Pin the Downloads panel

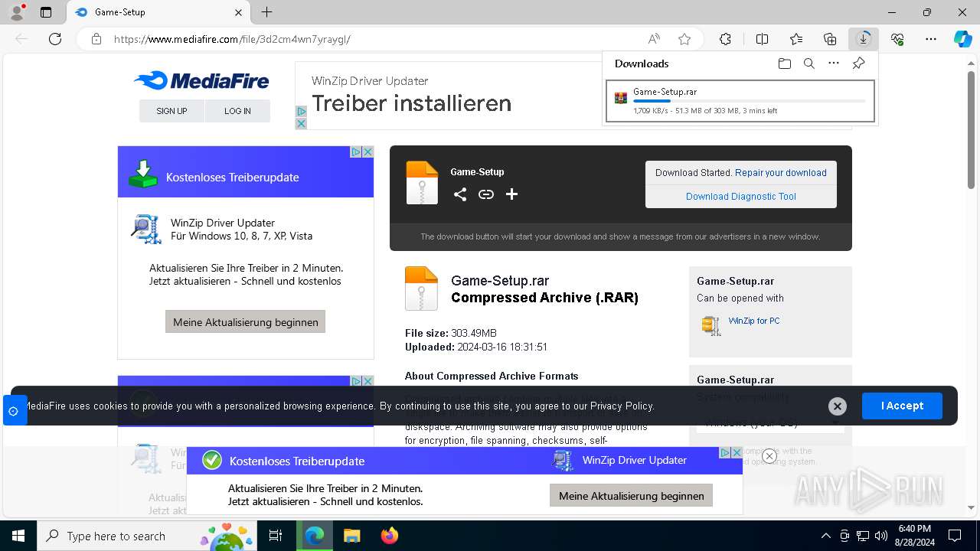tap(858, 64)
